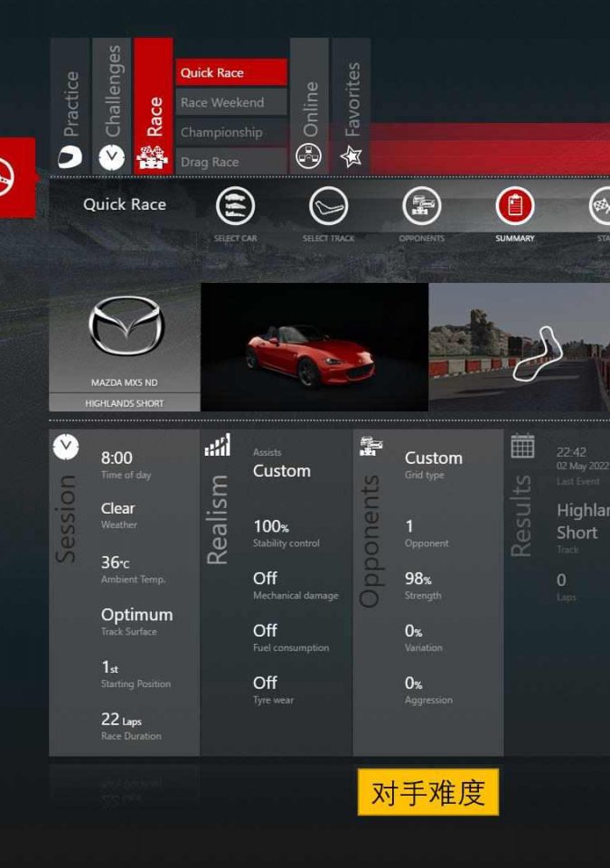
Task: Click the HIGHLANDS SHORT label
Action: pos(125,403)
